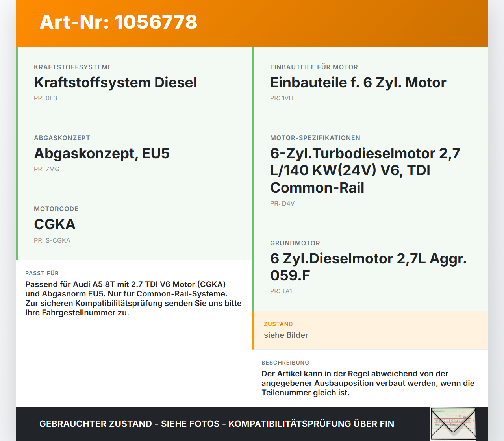
Task: Click the Abgaskonzept, EU5 value
Action: 102,154
